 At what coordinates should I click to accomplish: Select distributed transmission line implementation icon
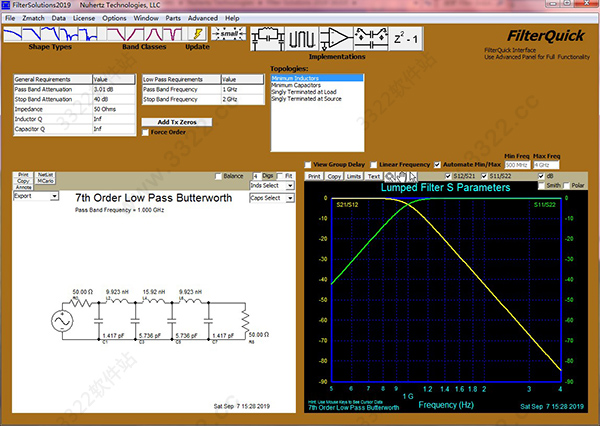point(302,39)
